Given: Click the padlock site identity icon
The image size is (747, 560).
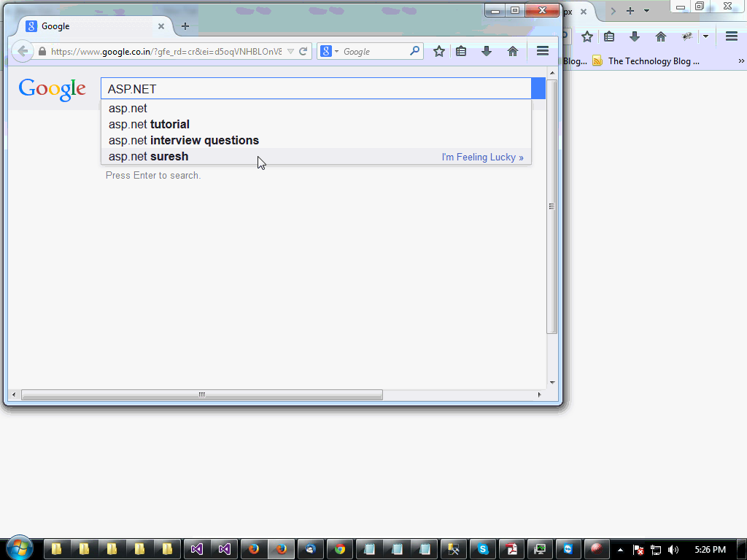Looking at the screenshot, I should (x=42, y=52).
